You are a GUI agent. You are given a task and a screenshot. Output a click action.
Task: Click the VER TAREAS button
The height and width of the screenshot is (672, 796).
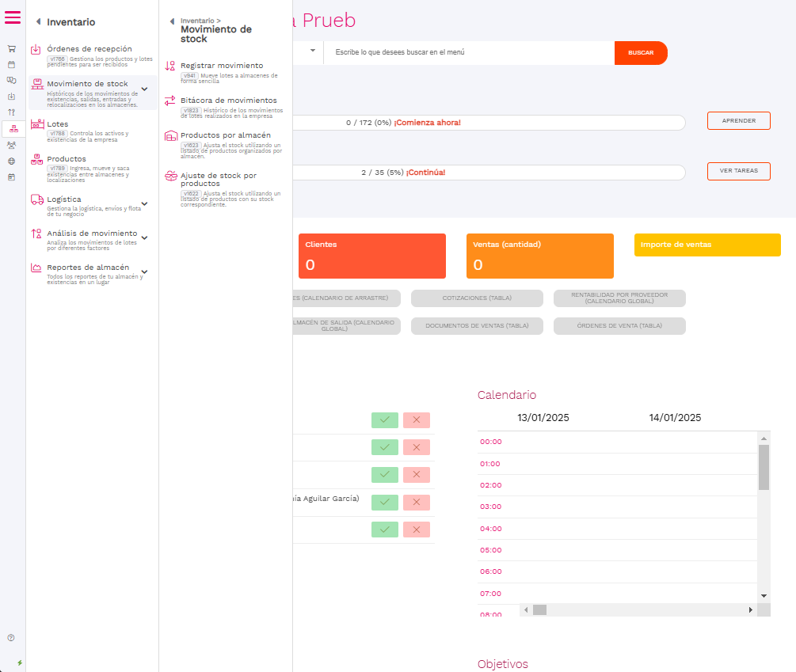[738, 171]
